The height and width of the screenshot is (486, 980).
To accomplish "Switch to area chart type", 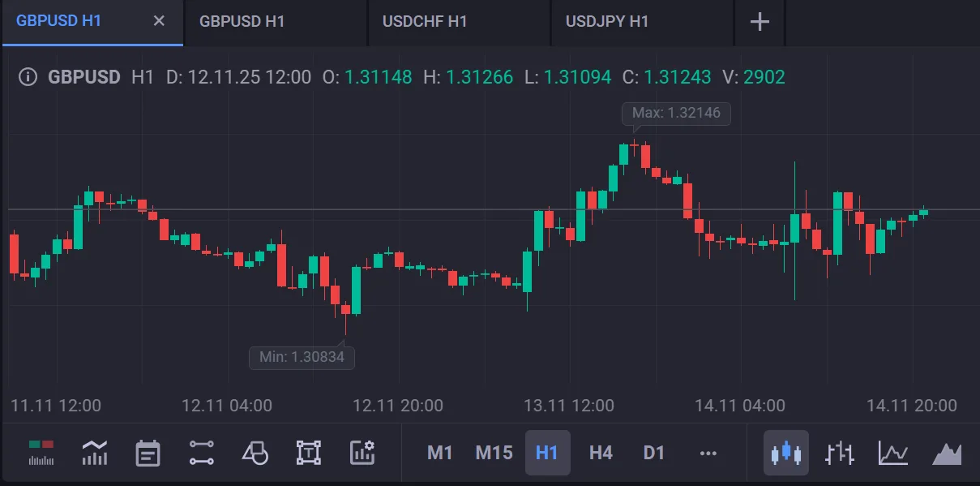I will coord(946,453).
